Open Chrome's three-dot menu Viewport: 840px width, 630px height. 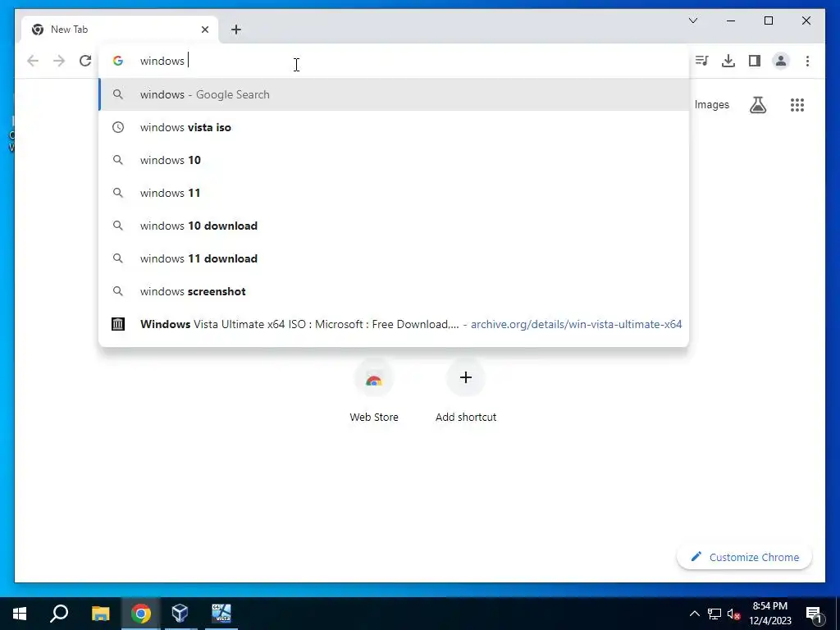click(807, 61)
